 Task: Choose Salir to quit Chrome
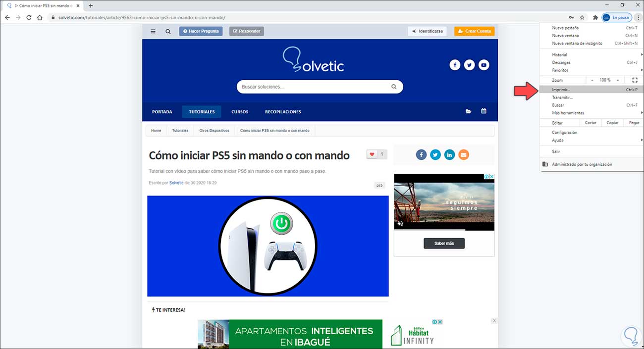tap(591, 151)
